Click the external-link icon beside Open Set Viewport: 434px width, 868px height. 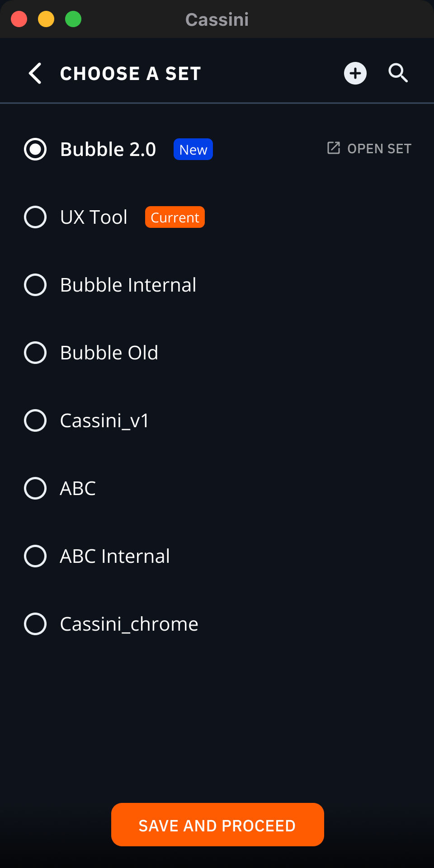(x=334, y=148)
